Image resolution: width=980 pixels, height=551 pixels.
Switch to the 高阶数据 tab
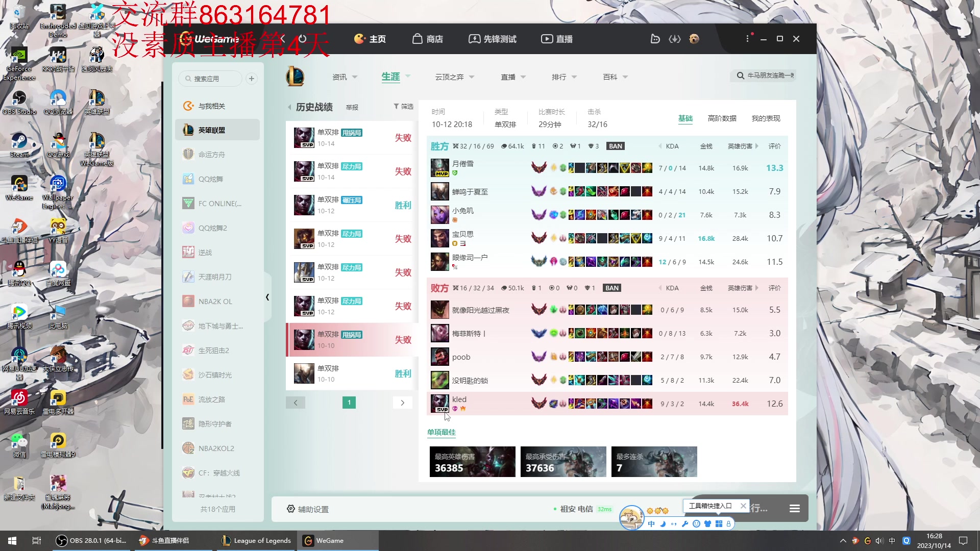tap(722, 118)
